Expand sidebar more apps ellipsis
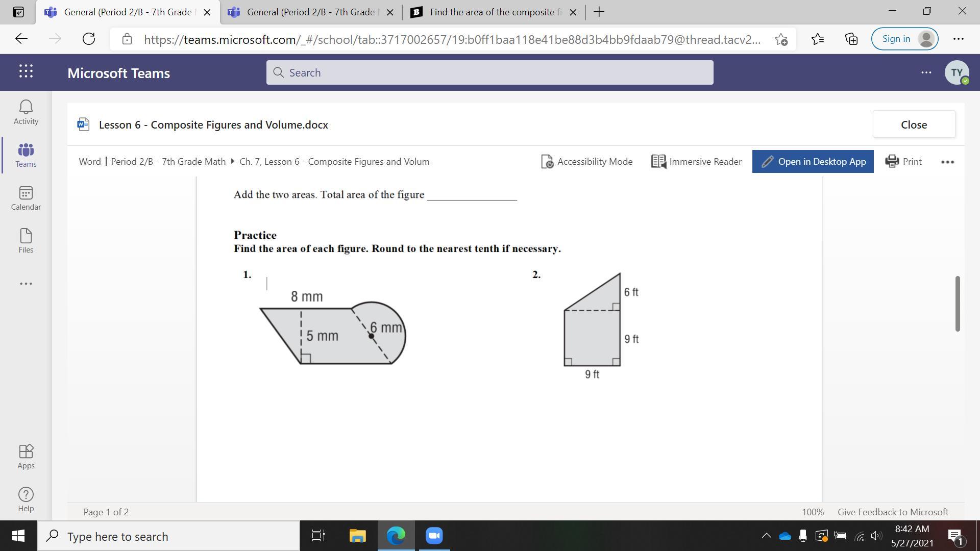980x551 pixels. tap(26, 284)
